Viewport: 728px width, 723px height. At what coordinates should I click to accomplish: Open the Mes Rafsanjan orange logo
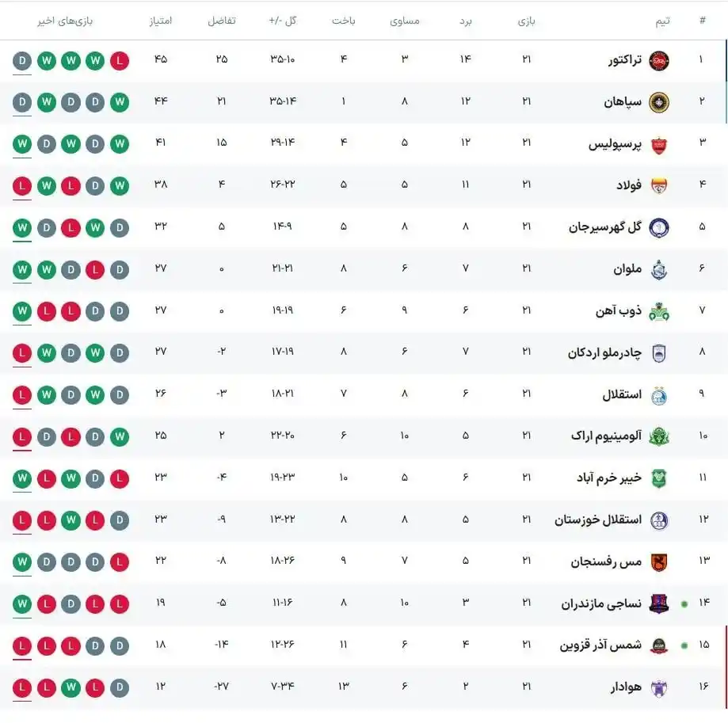[x=658, y=562]
